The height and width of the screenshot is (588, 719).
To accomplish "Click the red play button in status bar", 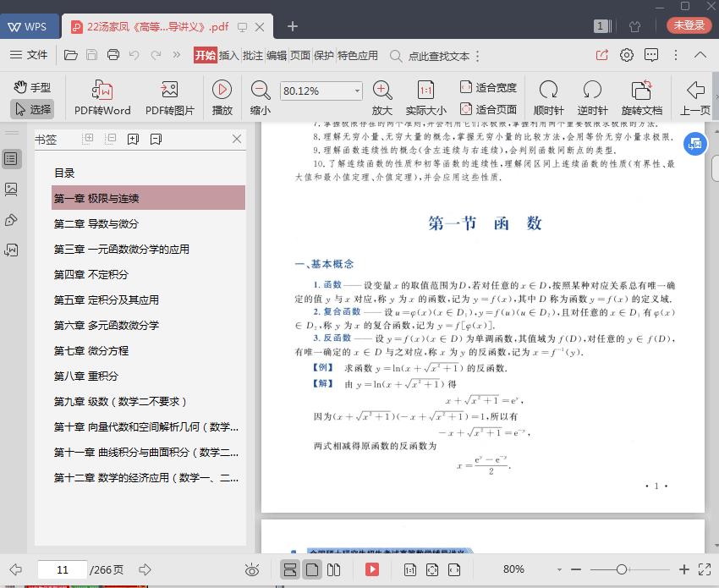I will point(372,569).
